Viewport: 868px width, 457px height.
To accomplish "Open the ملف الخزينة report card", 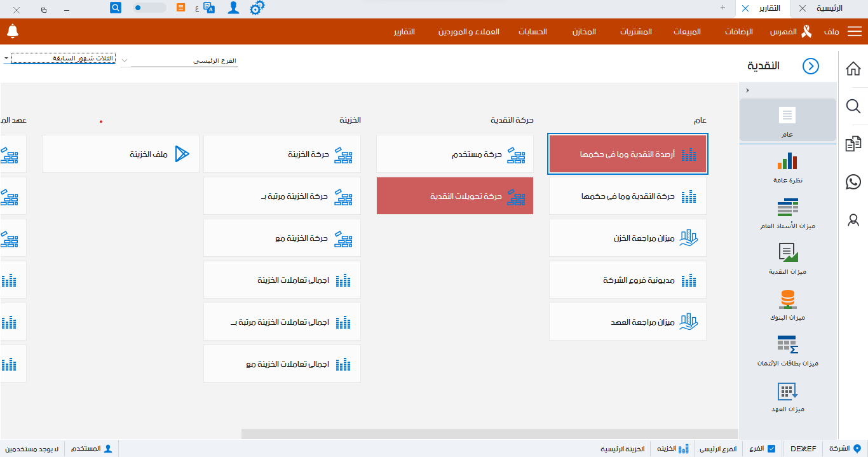I will coord(120,153).
